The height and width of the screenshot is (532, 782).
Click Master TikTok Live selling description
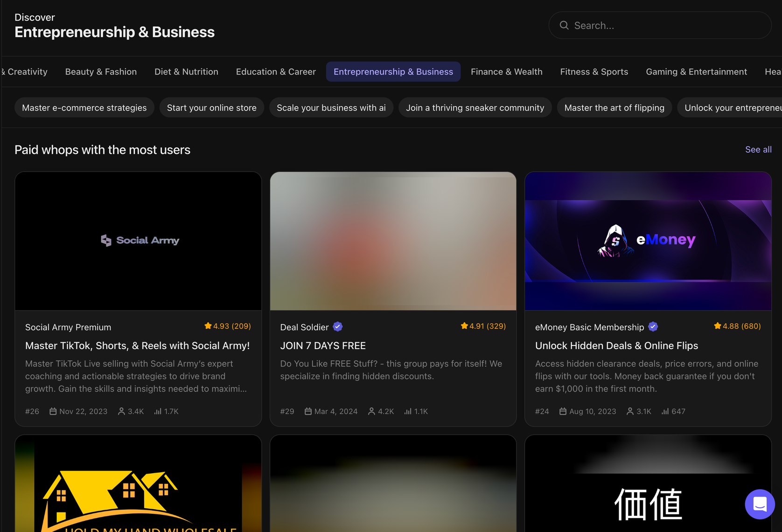tap(136, 376)
